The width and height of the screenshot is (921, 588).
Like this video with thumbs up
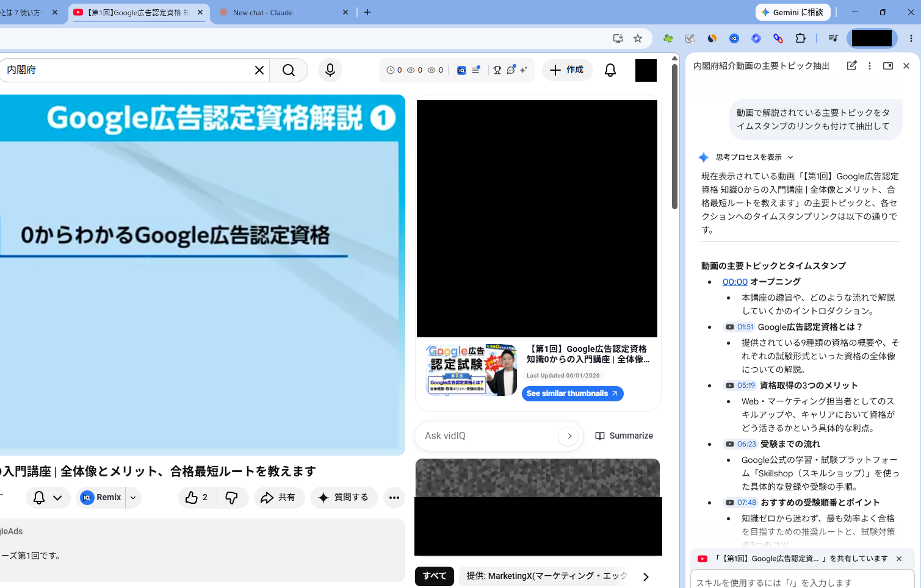pos(197,498)
